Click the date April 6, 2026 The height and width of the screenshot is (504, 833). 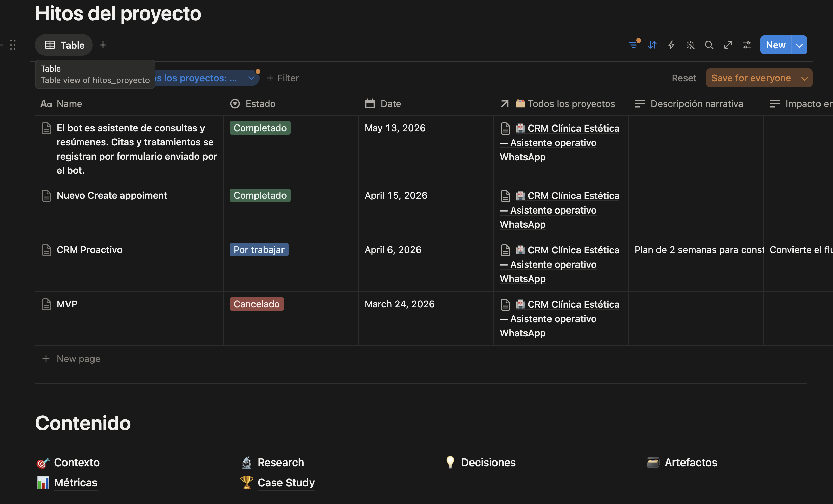(393, 250)
